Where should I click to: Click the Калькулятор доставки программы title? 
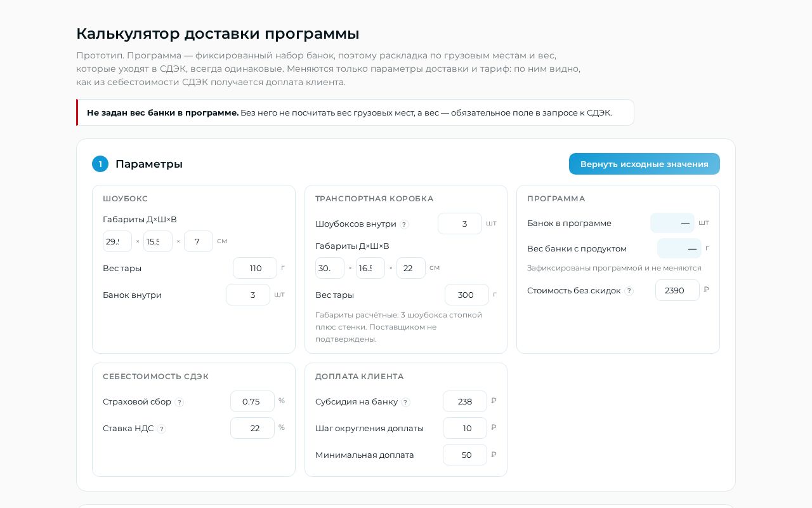coord(218,34)
